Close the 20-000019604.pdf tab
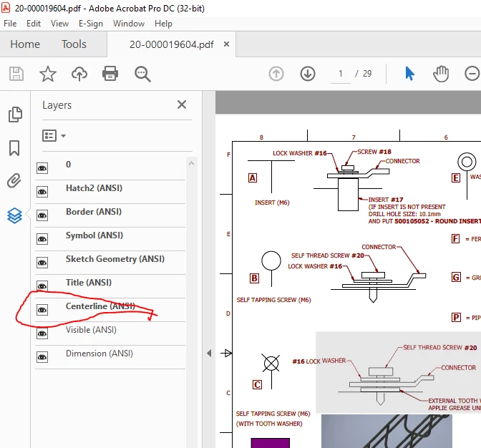The image size is (481, 448). click(x=226, y=44)
